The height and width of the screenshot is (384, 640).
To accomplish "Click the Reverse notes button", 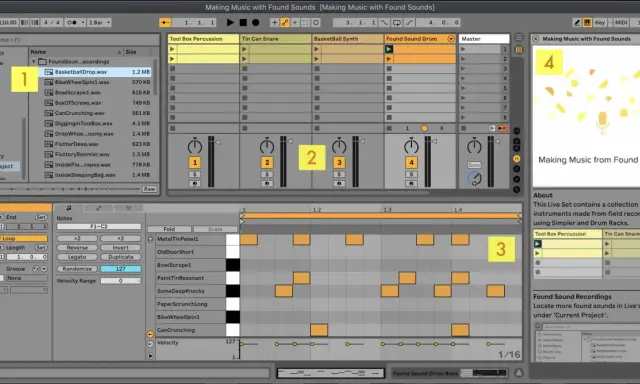I will pyautogui.click(x=77, y=248).
